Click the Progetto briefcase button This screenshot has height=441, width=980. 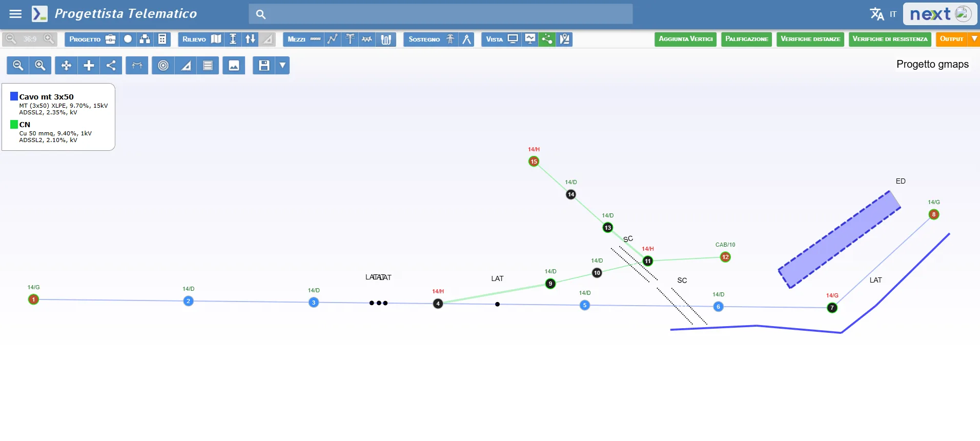[x=92, y=39]
